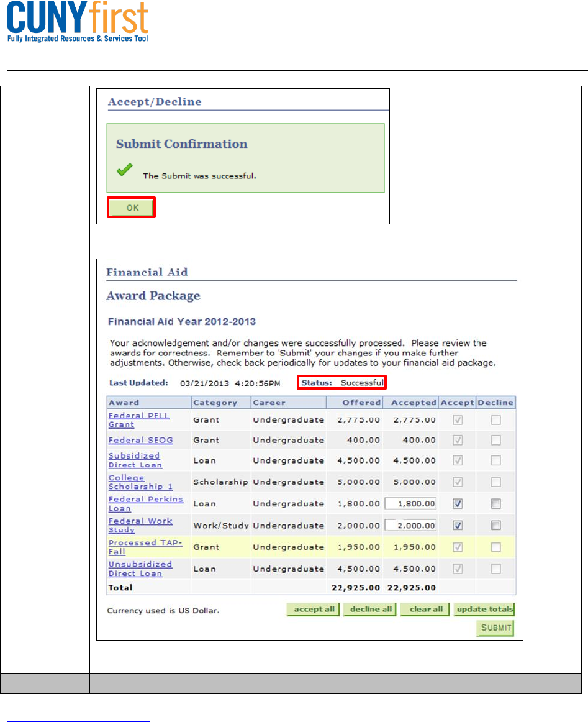The width and height of the screenshot is (588, 722).
Task: Open the Federal Perkins Loan link
Action: click(x=145, y=504)
